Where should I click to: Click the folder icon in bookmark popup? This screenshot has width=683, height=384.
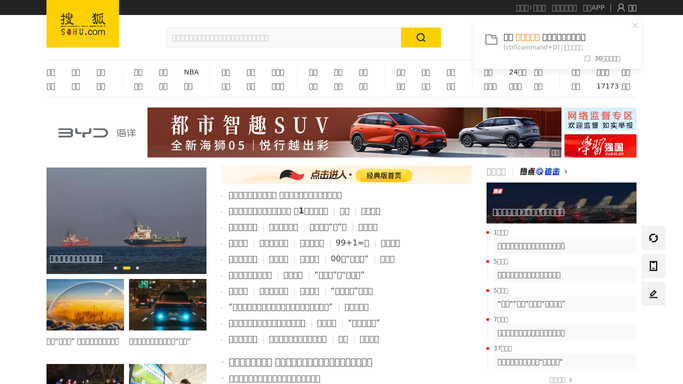coord(491,39)
